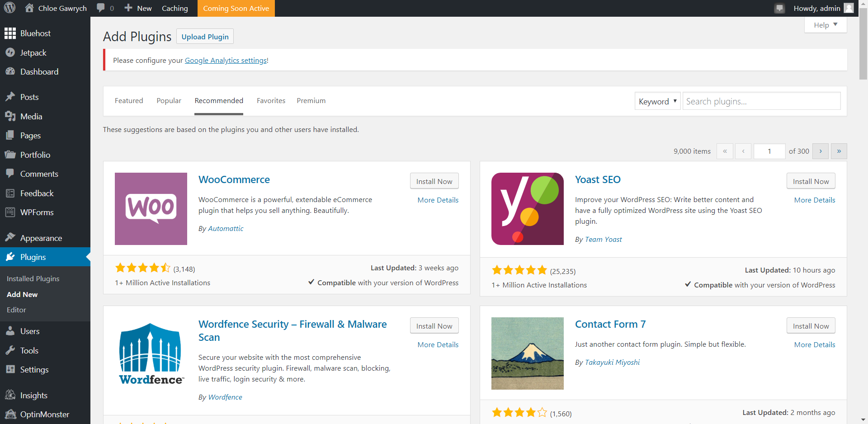The image size is (868, 424).
Task: Install Contact Form 7 now
Action: pos(811,326)
